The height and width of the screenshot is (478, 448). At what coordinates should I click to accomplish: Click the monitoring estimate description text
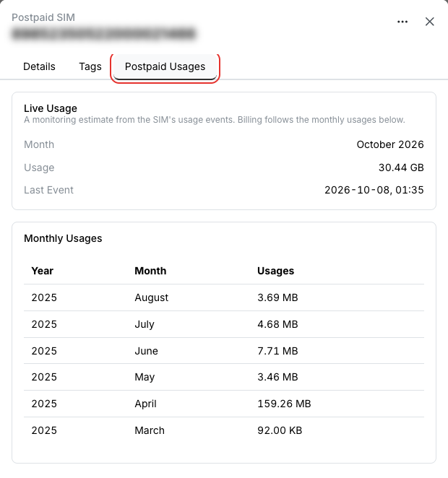point(215,120)
